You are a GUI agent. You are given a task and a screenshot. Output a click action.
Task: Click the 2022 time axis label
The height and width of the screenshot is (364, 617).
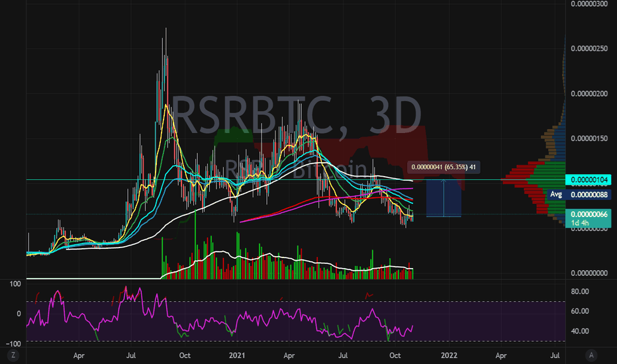pos(449,355)
